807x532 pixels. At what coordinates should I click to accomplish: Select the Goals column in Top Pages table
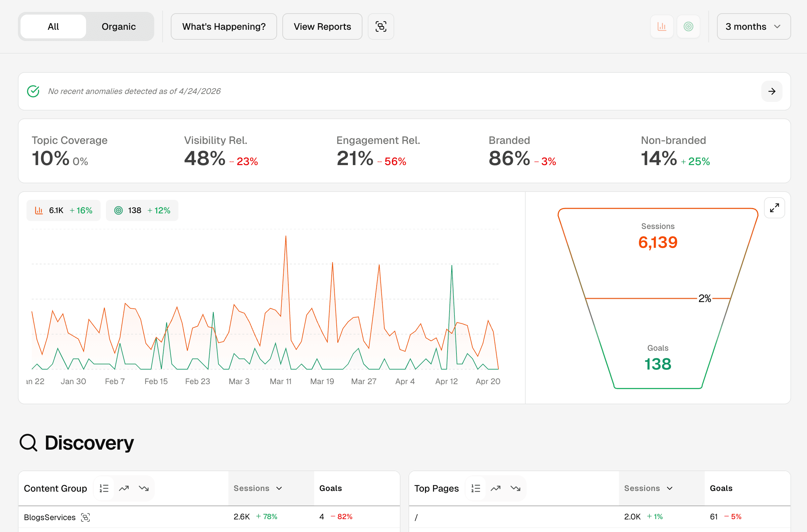tap(721, 488)
